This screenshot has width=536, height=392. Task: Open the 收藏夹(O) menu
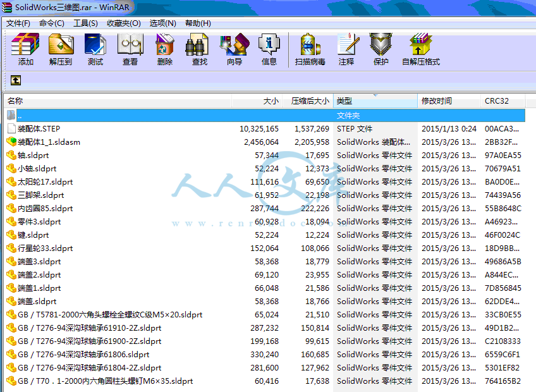(124, 23)
